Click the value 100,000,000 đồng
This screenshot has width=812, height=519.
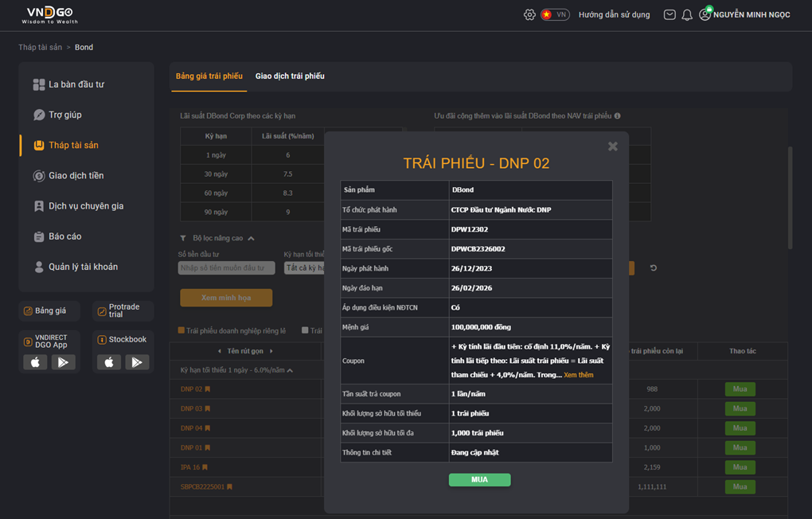coord(481,327)
